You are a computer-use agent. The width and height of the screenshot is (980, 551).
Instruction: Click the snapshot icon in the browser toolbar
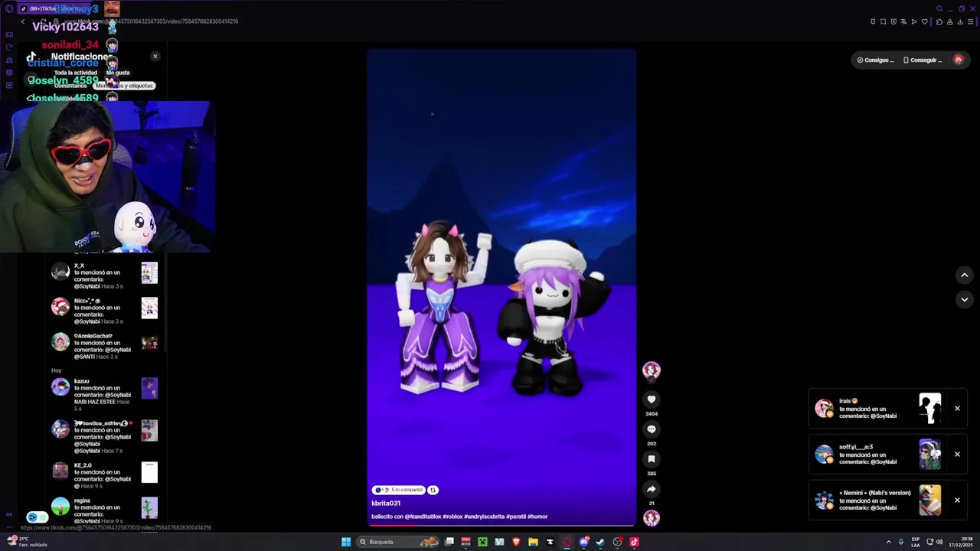click(x=883, y=21)
